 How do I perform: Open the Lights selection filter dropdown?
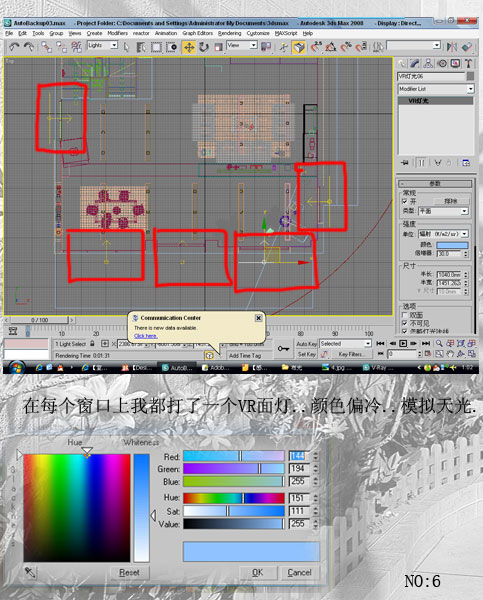(102, 46)
